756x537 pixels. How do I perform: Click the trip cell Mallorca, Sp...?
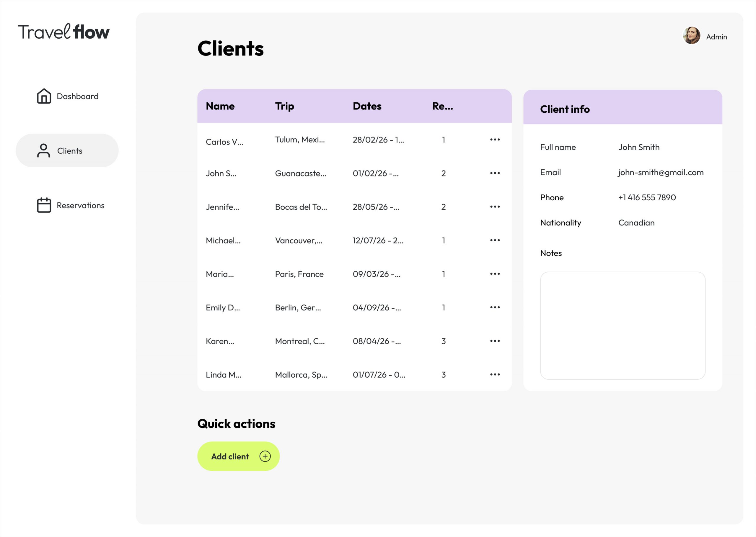tap(301, 375)
